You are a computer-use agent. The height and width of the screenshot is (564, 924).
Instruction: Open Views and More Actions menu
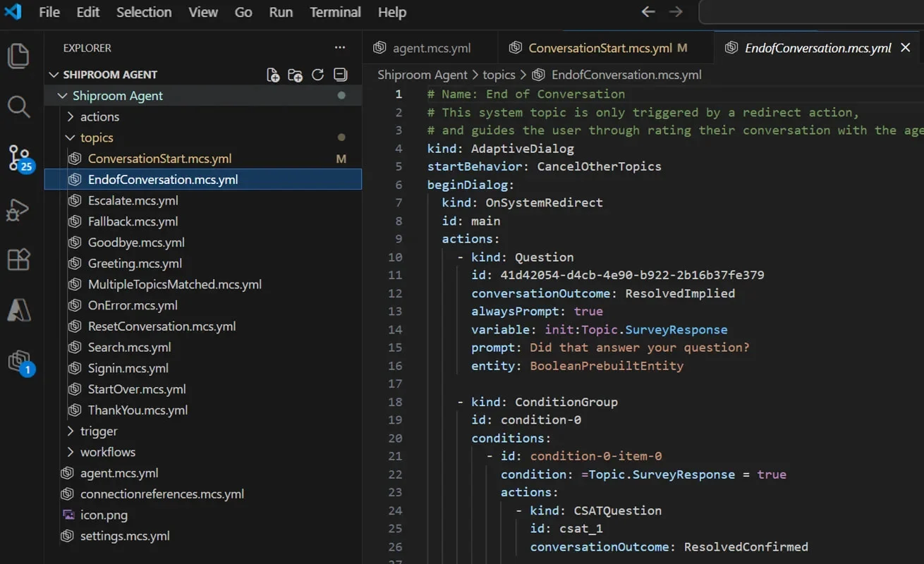click(340, 47)
